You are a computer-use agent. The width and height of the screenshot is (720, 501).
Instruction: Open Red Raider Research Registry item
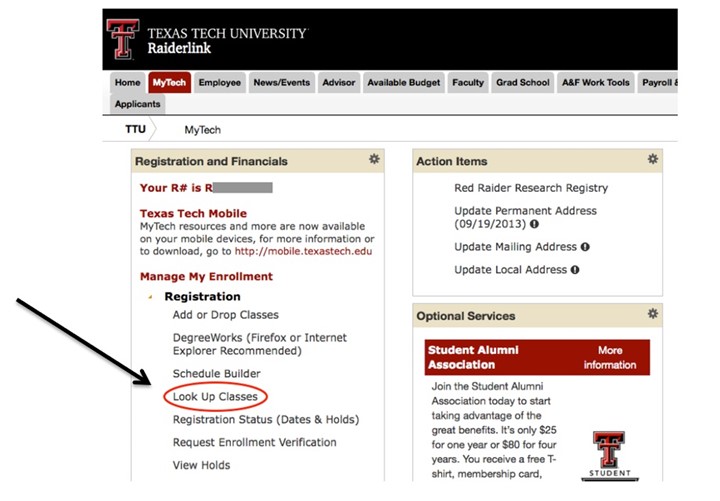click(530, 188)
